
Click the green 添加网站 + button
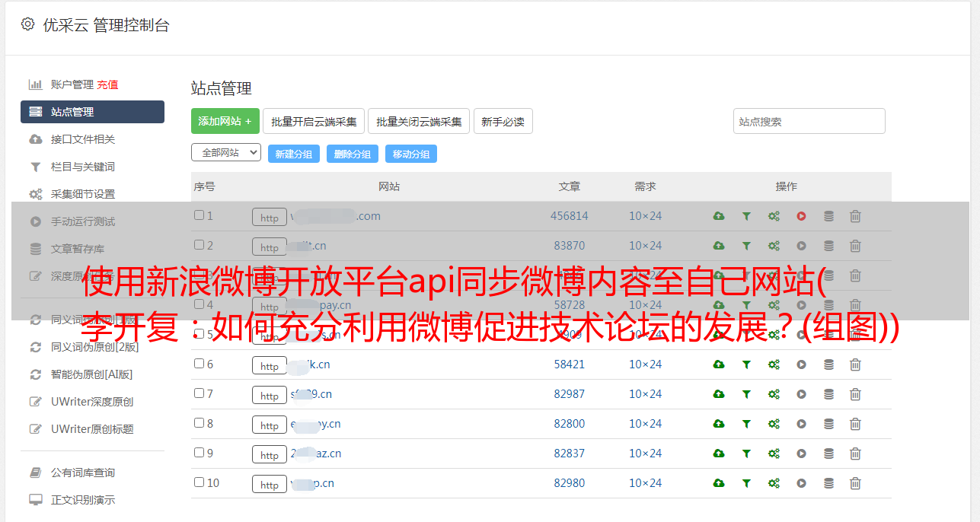(225, 121)
